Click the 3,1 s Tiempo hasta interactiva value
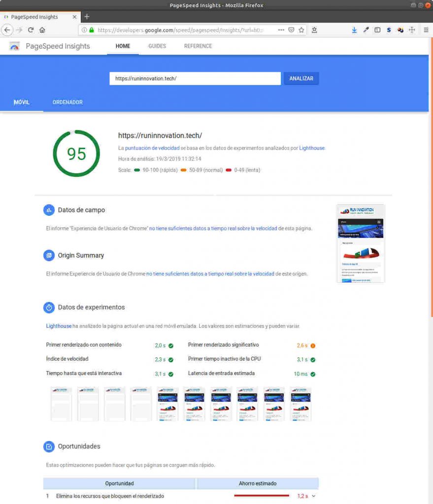The height and width of the screenshot is (504, 433). point(160,374)
